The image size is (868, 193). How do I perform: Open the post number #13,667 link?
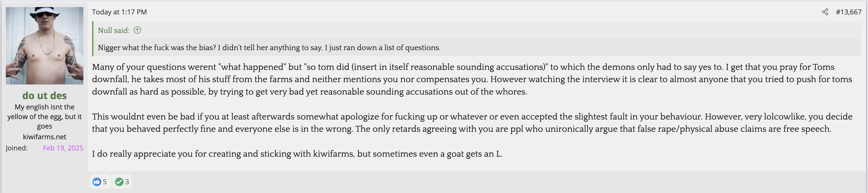[848, 12]
